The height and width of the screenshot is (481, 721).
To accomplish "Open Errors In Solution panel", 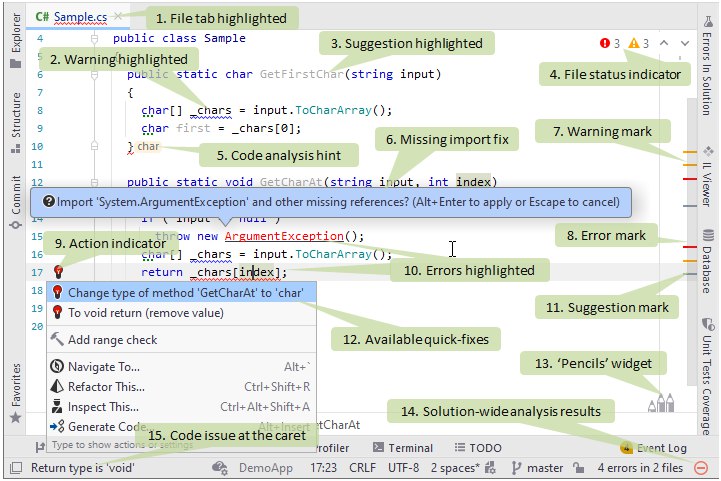I will point(707,64).
